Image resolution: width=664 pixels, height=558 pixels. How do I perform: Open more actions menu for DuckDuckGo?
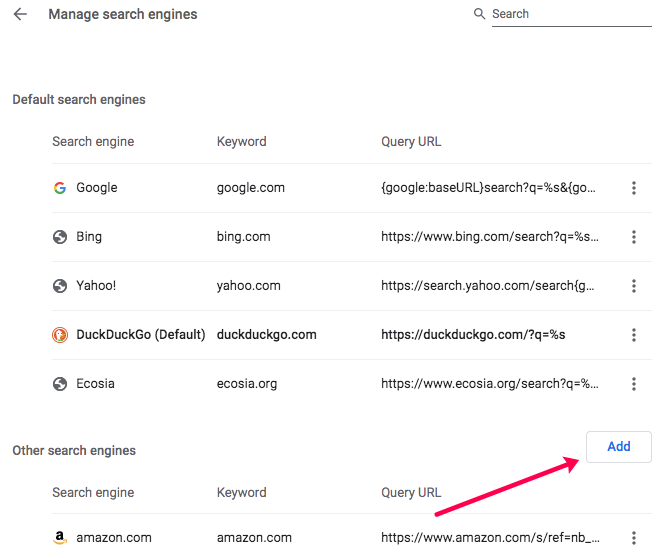[x=634, y=335]
